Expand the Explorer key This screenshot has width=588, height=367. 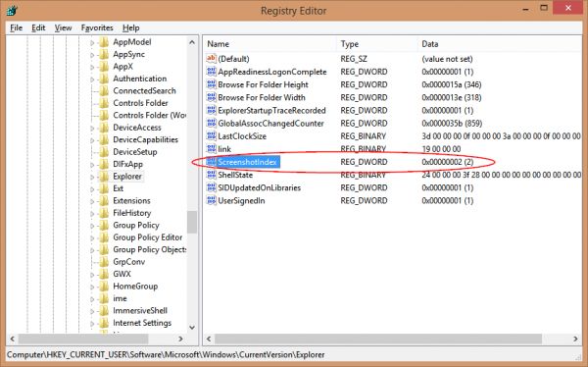click(x=92, y=177)
